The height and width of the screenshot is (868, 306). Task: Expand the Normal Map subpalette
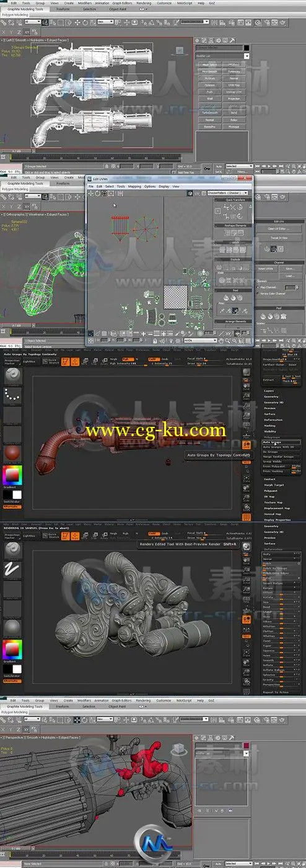[273, 514]
